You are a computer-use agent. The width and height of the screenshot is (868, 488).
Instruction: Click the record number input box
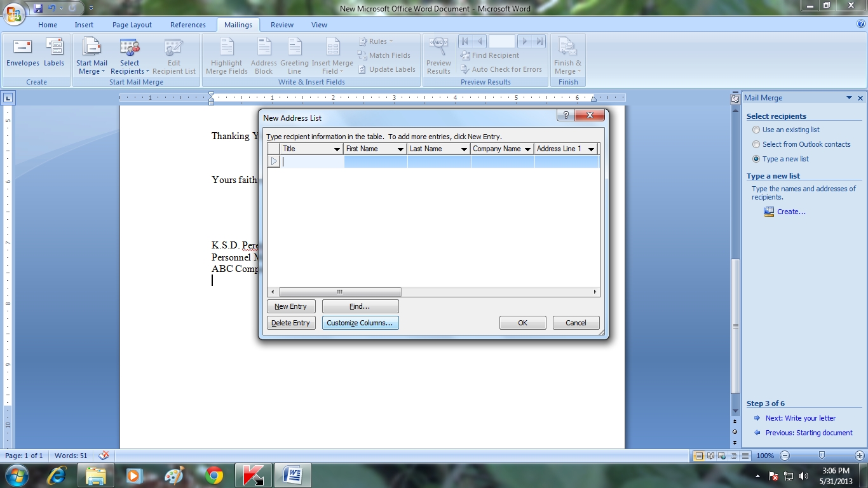tap(502, 41)
